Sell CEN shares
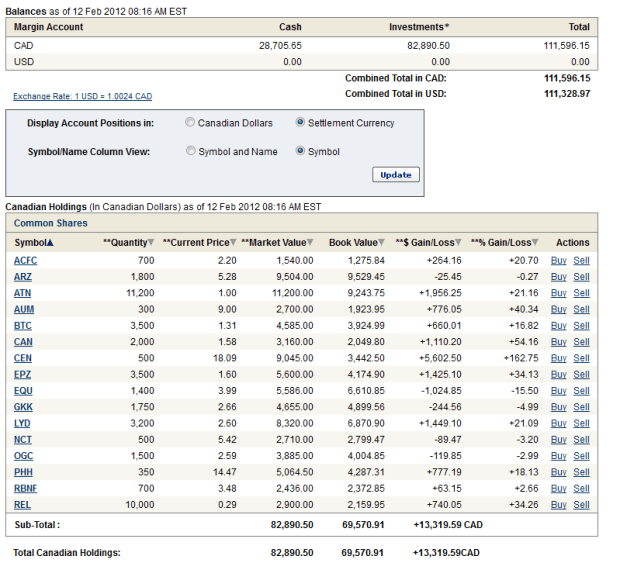This screenshot has width=620, height=563. (581, 358)
